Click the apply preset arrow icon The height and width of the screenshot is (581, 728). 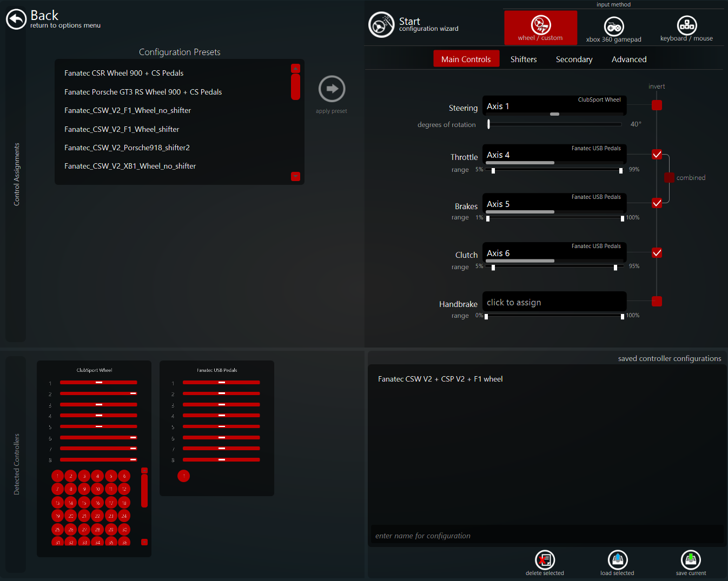(x=332, y=89)
